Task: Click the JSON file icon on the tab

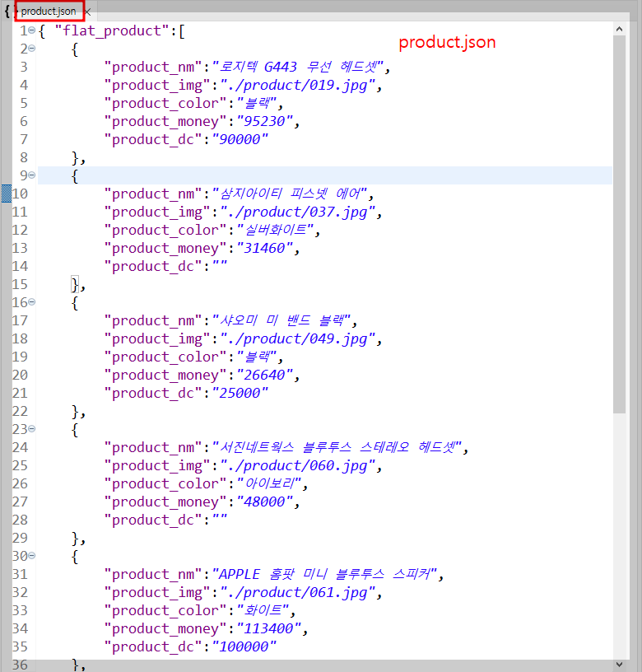Action: pyautogui.click(x=8, y=12)
